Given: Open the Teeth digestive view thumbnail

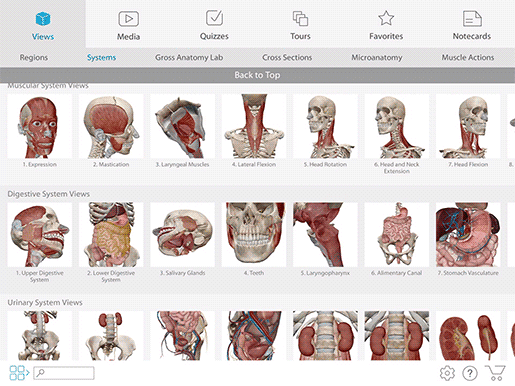Looking at the screenshot, I should (x=254, y=235).
